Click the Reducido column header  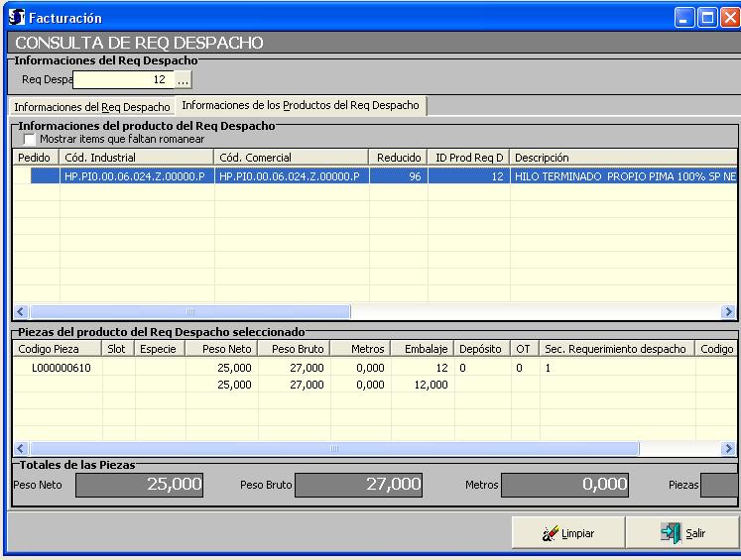pyautogui.click(x=399, y=158)
